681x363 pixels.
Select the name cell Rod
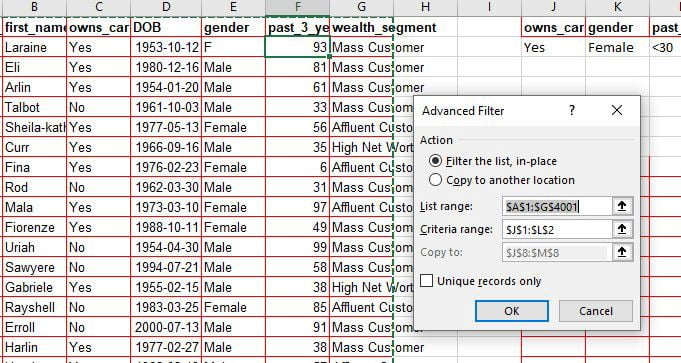[x=34, y=187]
